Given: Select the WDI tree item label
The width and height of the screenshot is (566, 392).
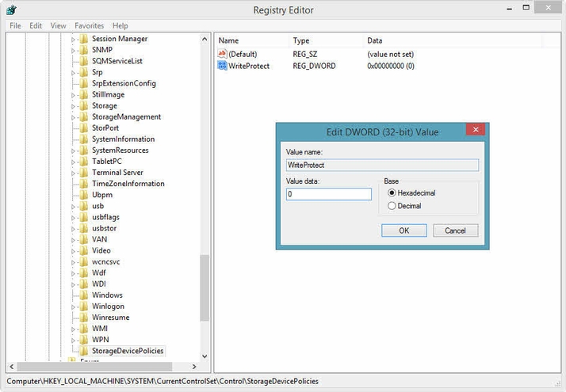Looking at the screenshot, I should point(99,284).
